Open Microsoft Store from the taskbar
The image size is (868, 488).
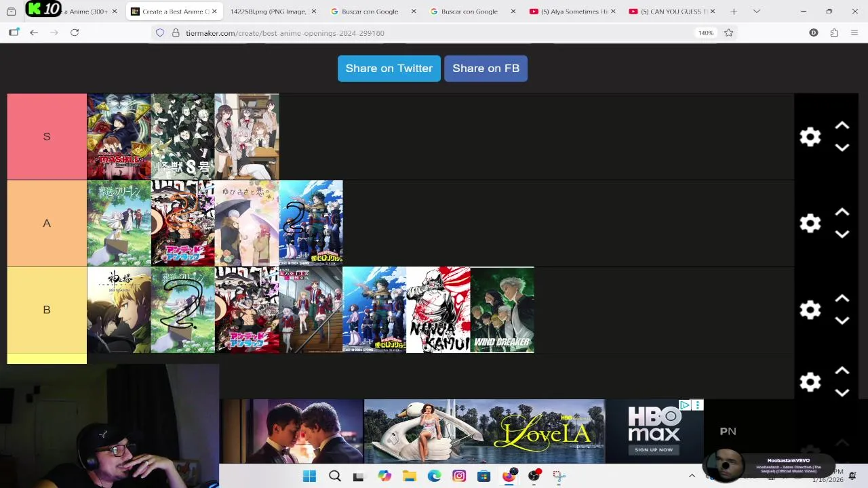pos(484,476)
